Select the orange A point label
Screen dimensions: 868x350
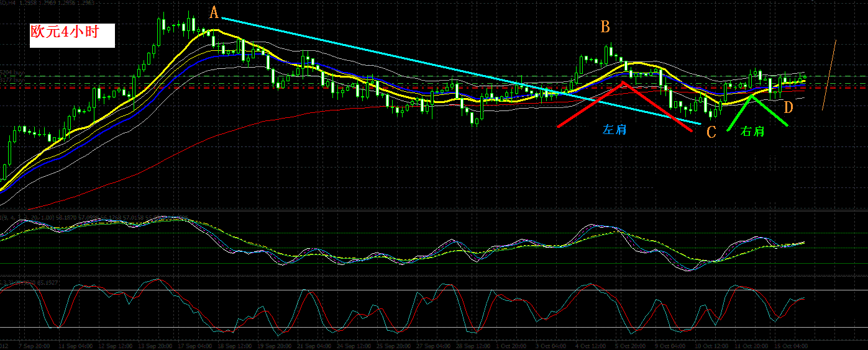coord(214,13)
